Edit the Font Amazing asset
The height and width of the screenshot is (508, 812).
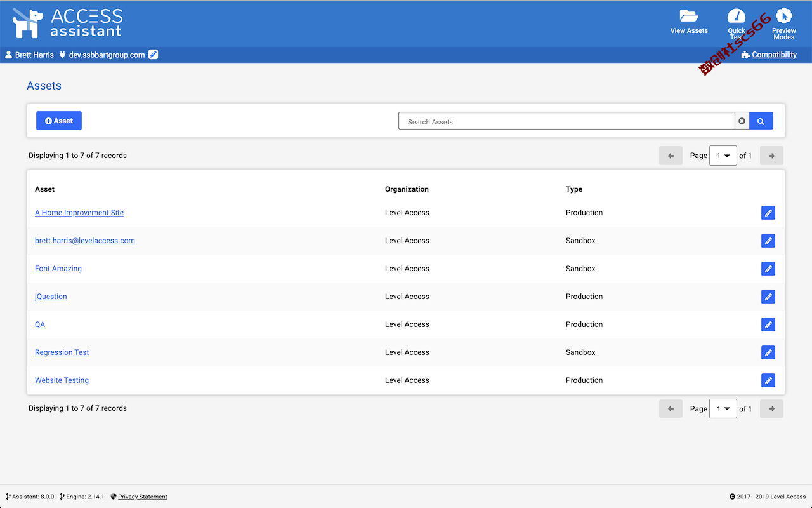pos(768,269)
